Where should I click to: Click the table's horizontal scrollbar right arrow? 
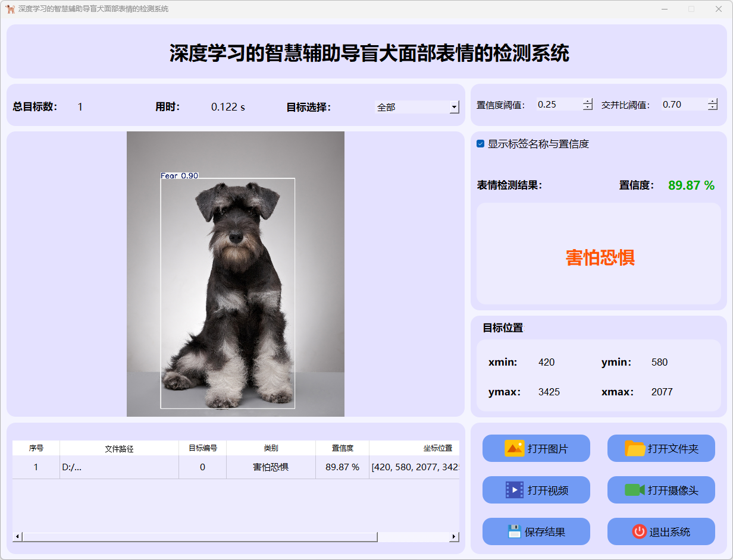(x=454, y=537)
